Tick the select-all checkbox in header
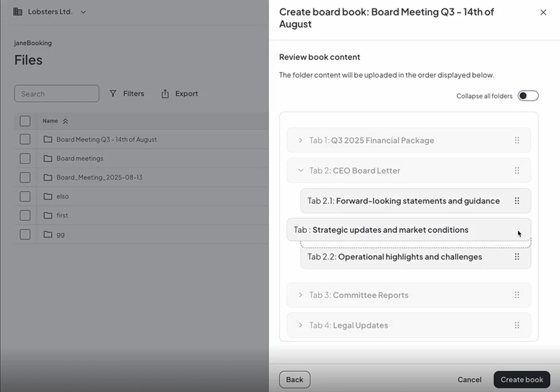560x392 pixels. pos(25,121)
